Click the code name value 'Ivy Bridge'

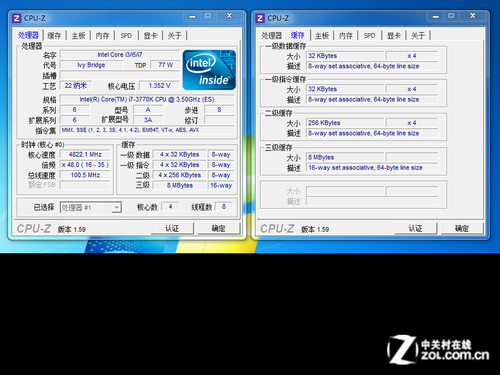(x=91, y=65)
